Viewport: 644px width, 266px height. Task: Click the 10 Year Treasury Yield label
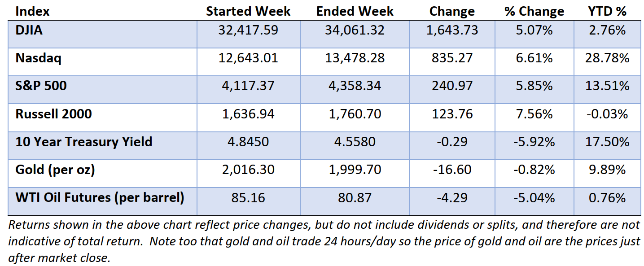click(x=83, y=142)
